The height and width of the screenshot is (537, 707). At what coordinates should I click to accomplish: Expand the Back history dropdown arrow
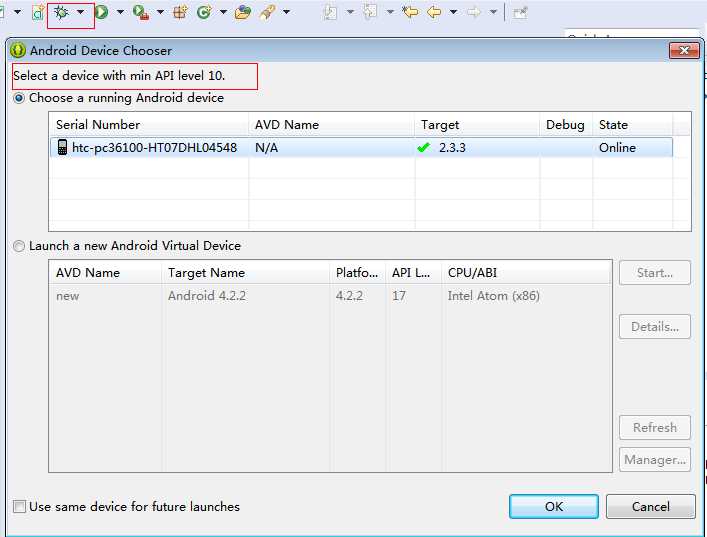pos(454,12)
